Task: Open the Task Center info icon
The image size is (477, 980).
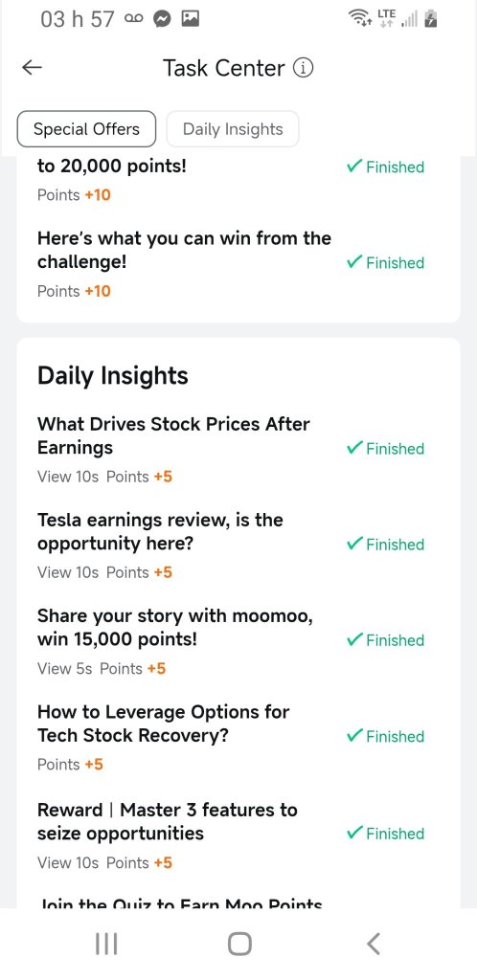Action: 304,68
